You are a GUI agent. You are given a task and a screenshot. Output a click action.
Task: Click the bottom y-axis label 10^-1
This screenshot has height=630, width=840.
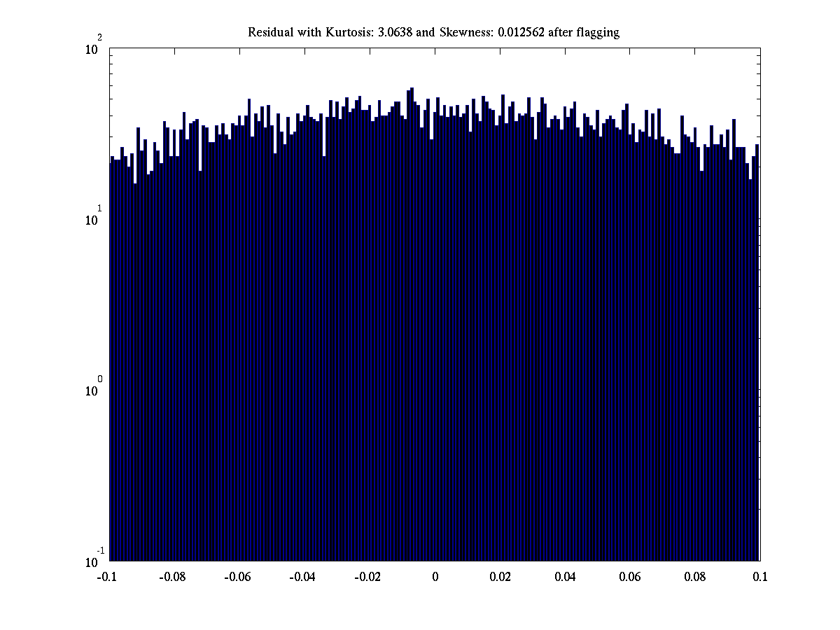tap(94, 561)
